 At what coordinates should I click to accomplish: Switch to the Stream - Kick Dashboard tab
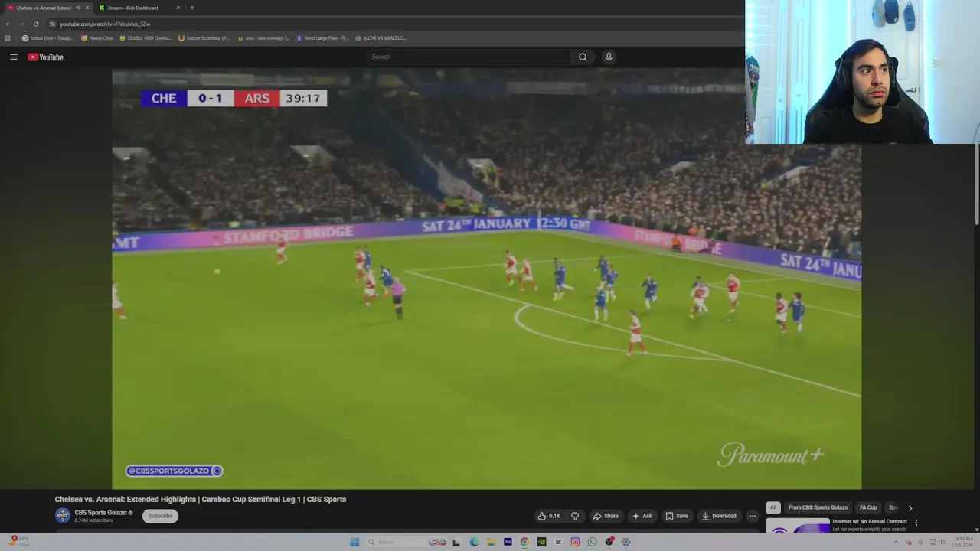point(132,8)
